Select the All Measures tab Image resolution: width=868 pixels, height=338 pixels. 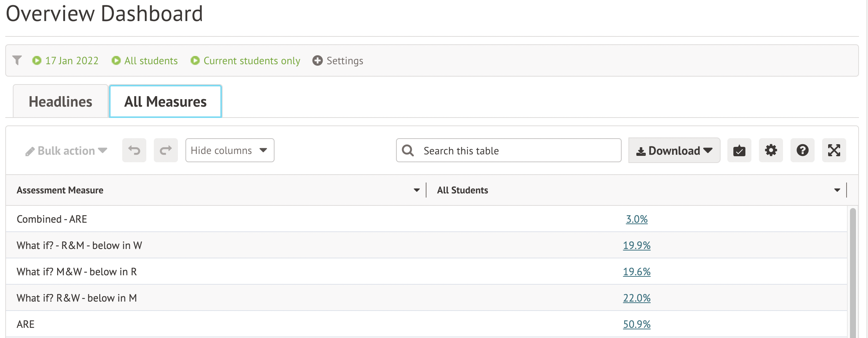165,101
